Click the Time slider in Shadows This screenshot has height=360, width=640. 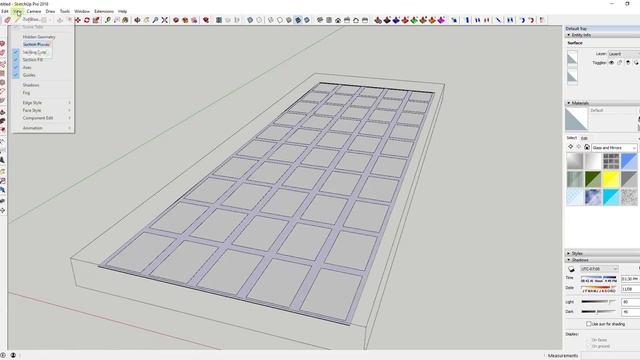click(599, 278)
